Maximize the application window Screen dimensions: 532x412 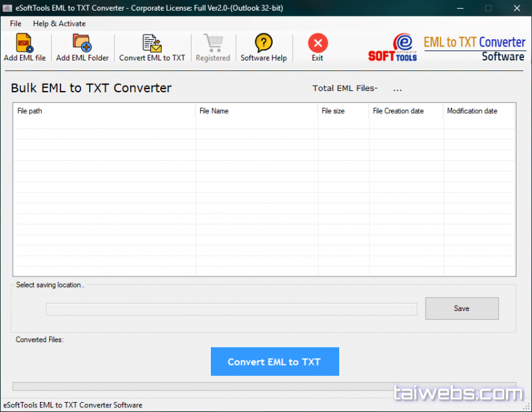tap(488, 8)
